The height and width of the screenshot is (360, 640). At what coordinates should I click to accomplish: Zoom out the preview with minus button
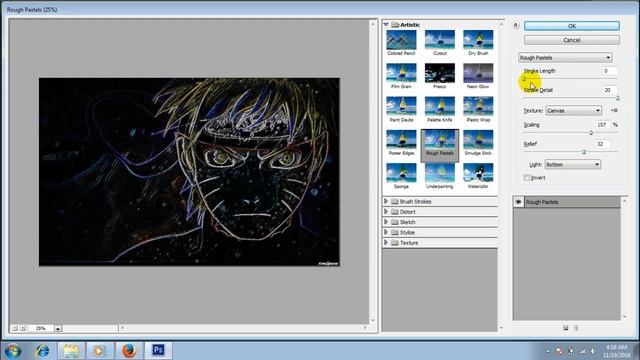point(15,328)
